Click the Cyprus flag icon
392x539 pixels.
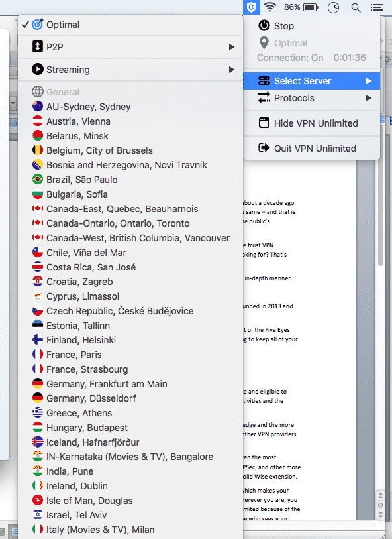tap(38, 296)
